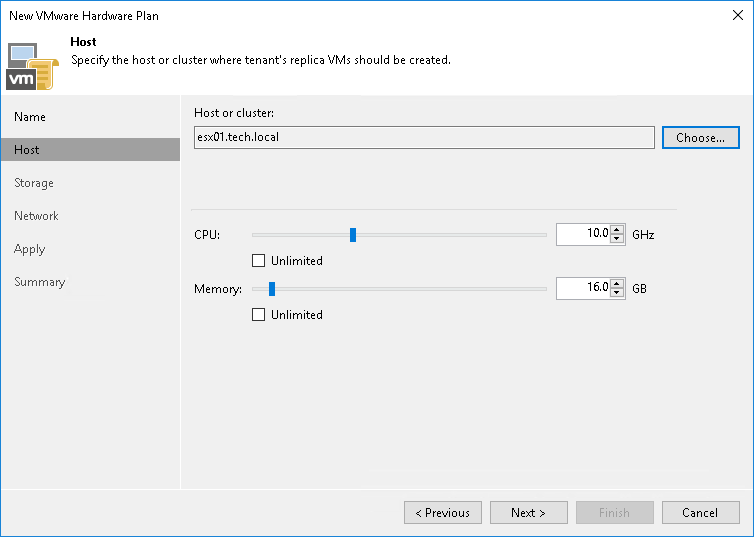Screen dimensions: 754x537
Task: Enable Unlimited for Memory
Action: (259, 314)
